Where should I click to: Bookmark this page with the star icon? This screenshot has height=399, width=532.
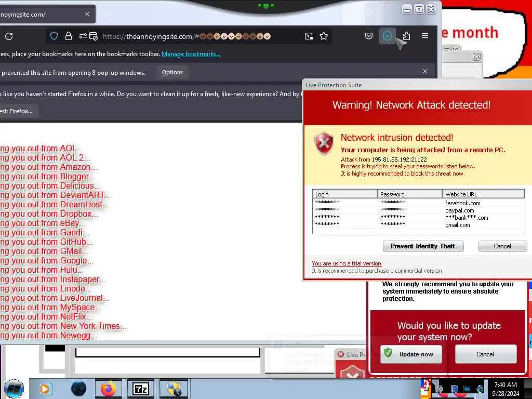point(324,36)
